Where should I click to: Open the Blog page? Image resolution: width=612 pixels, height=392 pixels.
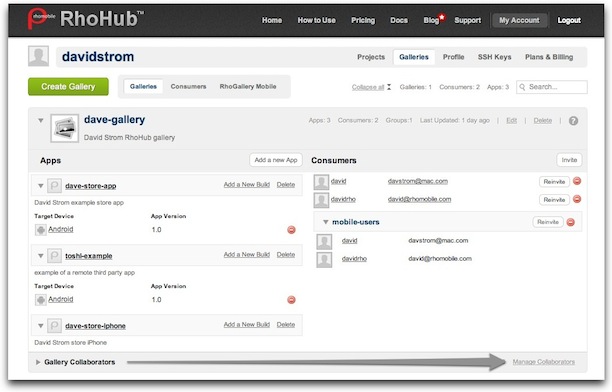(431, 20)
